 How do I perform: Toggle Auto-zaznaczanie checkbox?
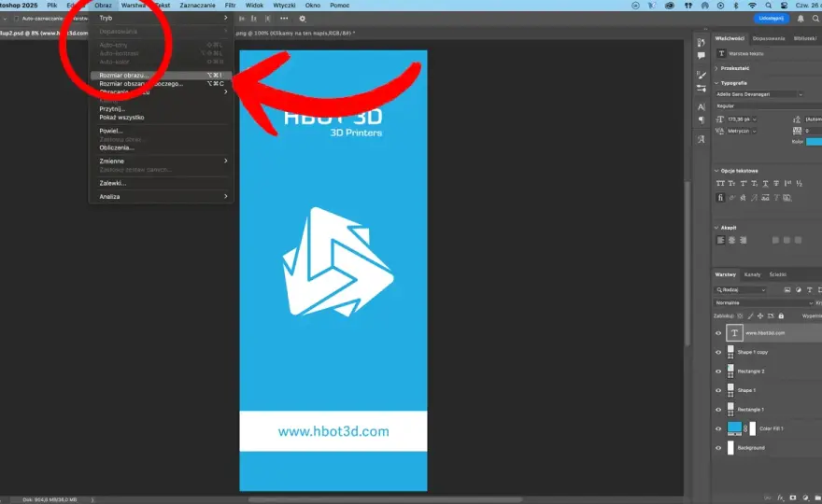(x=16, y=19)
